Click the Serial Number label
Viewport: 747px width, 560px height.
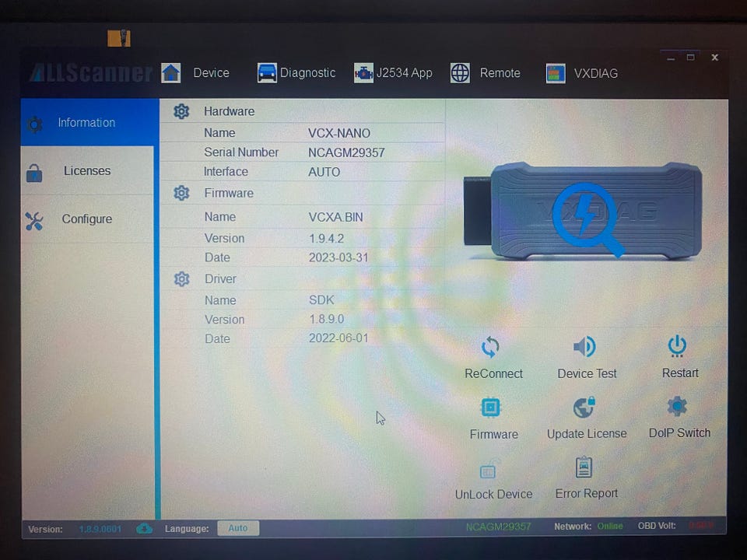click(241, 152)
